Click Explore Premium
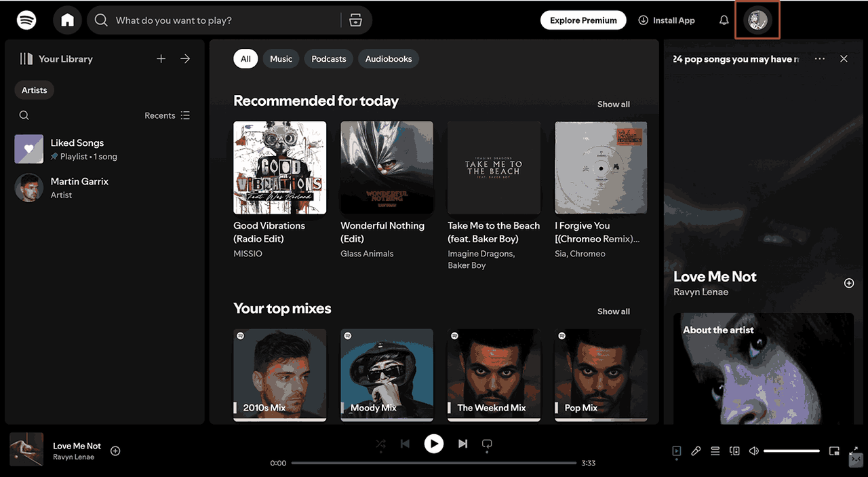Viewport: 868px width, 477px height. coord(583,20)
